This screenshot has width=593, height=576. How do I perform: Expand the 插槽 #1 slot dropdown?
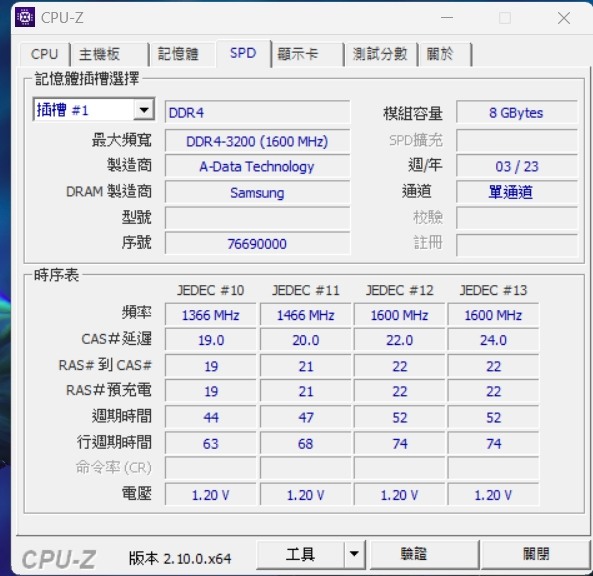144,110
